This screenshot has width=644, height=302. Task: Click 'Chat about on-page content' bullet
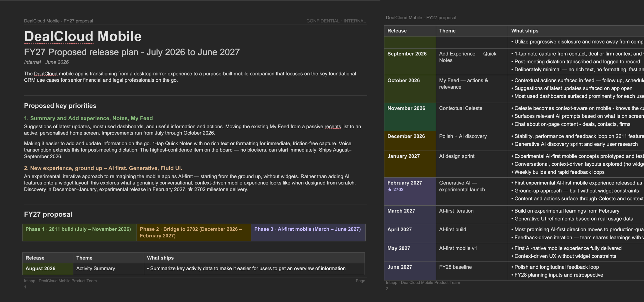571,124
